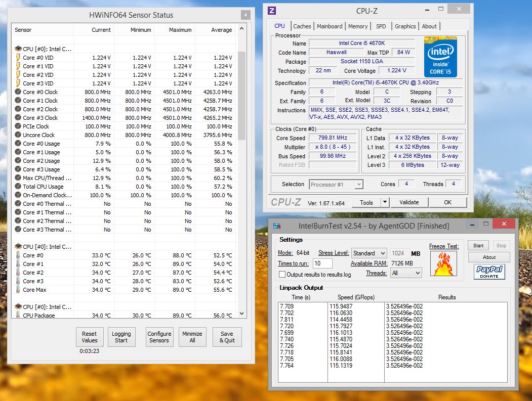Click the CPU-Z purple Z logo icon
This screenshot has height=401, width=532.
(271, 11)
